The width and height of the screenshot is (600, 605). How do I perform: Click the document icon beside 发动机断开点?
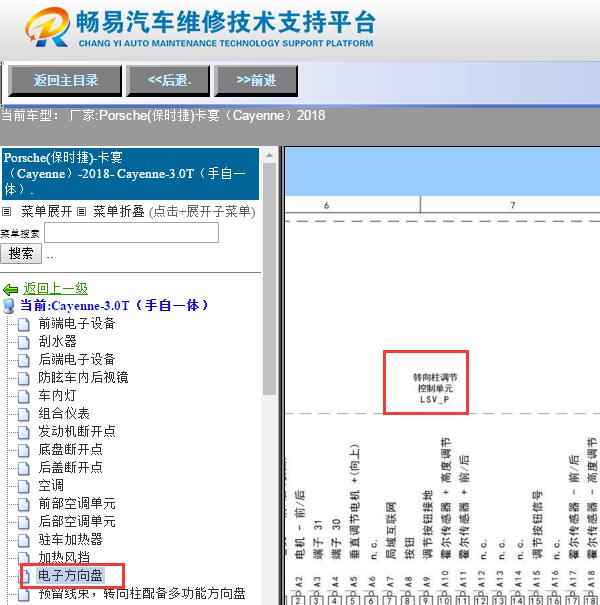pyautogui.click(x=24, y=433)
